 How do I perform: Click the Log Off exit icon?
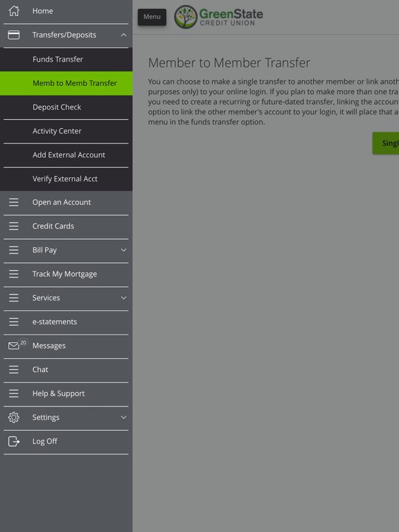14,441
